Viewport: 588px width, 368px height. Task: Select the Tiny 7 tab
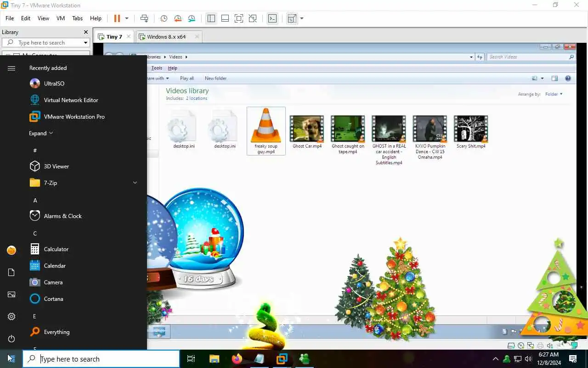pyautogui.click(x=114, y=37)
